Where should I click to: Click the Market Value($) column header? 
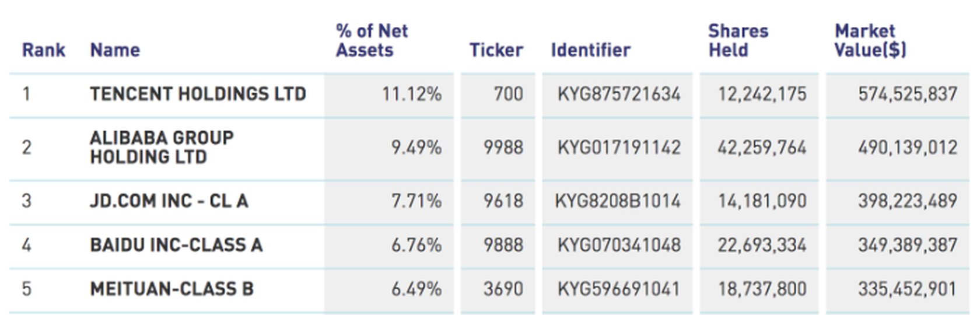pos(870,41)
